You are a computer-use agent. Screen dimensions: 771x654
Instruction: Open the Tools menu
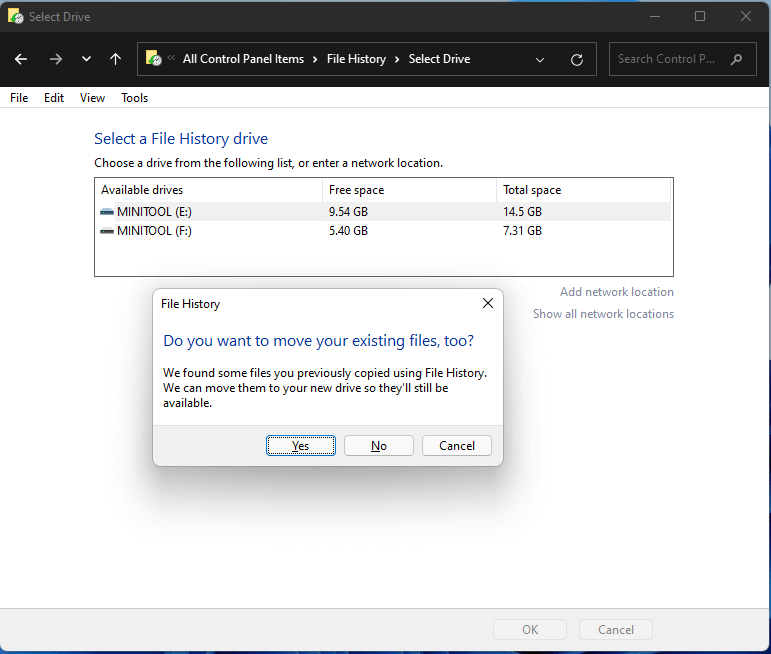(x=134, y=98)
